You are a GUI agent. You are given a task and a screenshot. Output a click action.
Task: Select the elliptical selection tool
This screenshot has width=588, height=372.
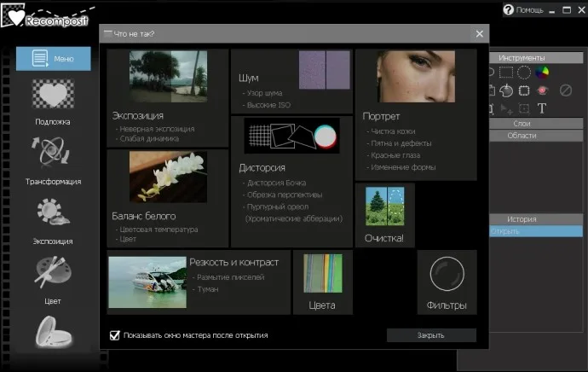(524, 72)
